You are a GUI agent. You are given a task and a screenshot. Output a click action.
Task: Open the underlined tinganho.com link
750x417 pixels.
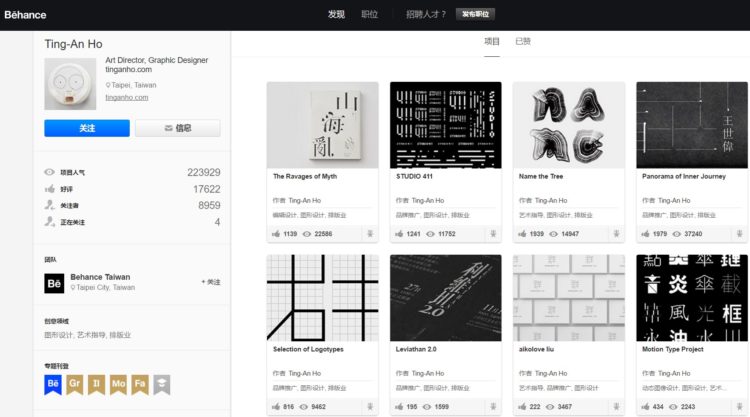coord(127,98)
